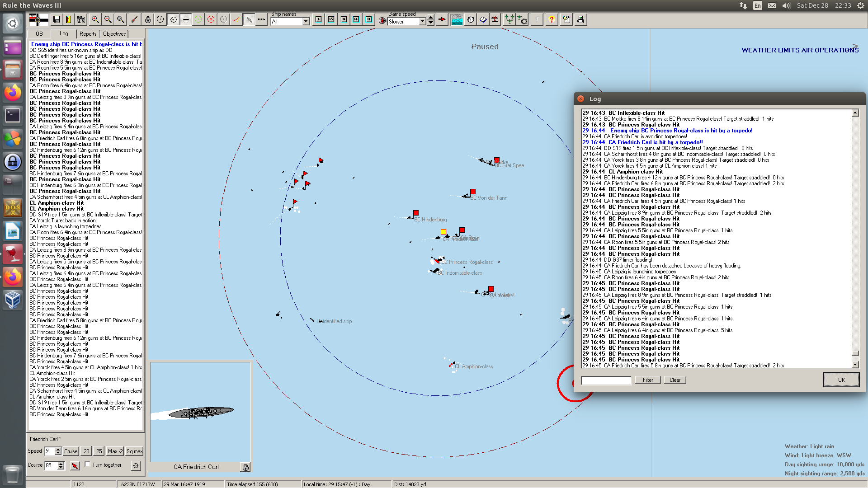Click the yellow question mark help icon
This screenshot has width=868, height=488.
(552, 19)
